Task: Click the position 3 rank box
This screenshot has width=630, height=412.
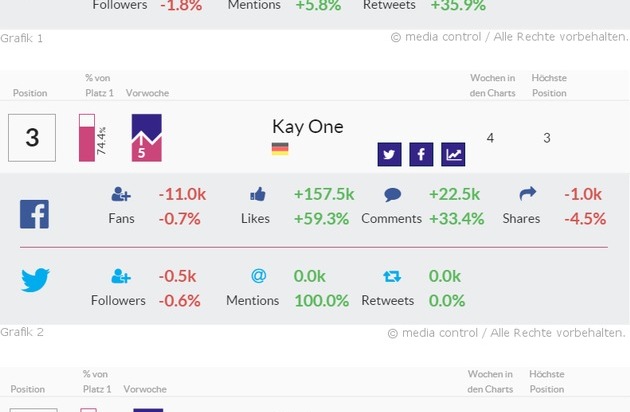Action: click(32, 138)
